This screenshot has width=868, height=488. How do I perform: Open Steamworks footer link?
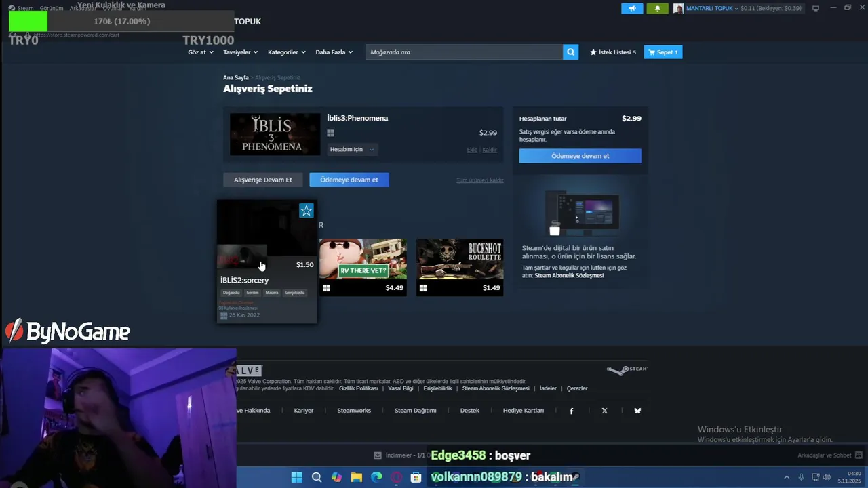pos(354,411)
